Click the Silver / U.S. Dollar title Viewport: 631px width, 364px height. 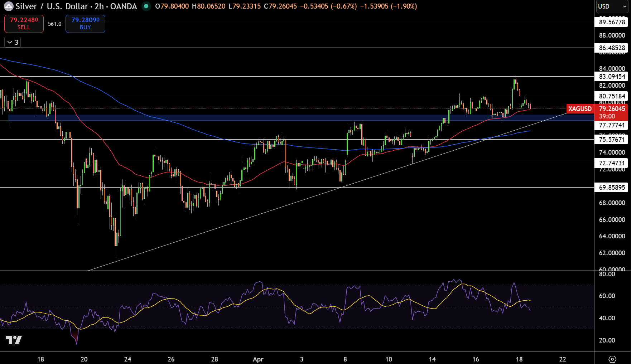point(52,6)
